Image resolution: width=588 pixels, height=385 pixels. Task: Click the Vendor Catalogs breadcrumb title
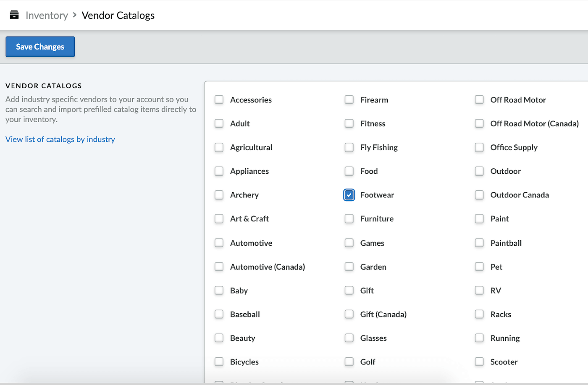(118, 16)
